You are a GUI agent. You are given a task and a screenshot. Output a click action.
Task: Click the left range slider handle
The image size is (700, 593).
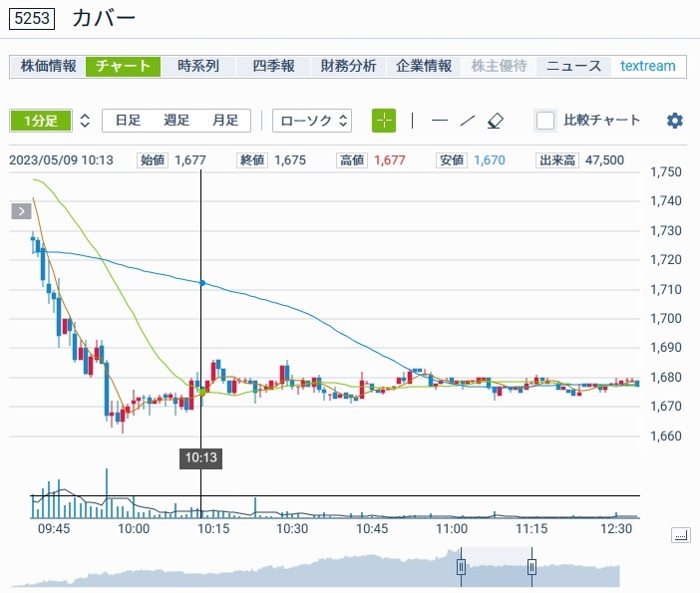[x=462, y=567]
